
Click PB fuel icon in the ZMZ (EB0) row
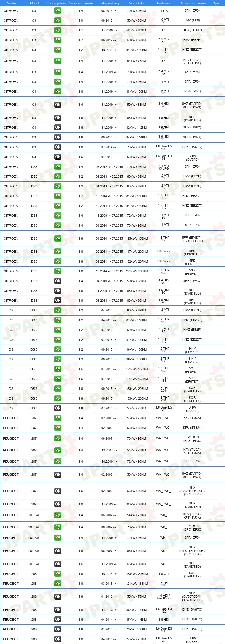pos(58,20)
